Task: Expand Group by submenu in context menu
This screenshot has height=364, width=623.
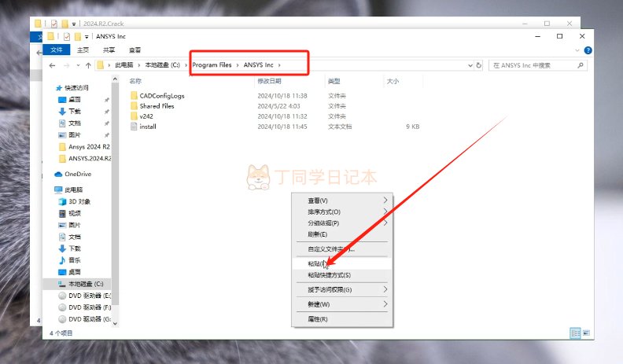Action: (x=385, y=222)
